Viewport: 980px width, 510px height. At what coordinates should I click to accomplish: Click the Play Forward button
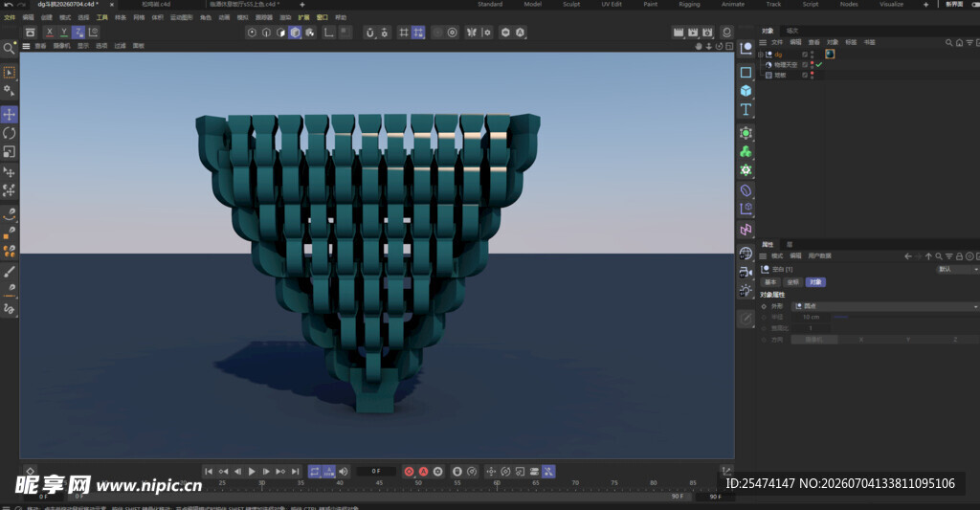[252, 472]
